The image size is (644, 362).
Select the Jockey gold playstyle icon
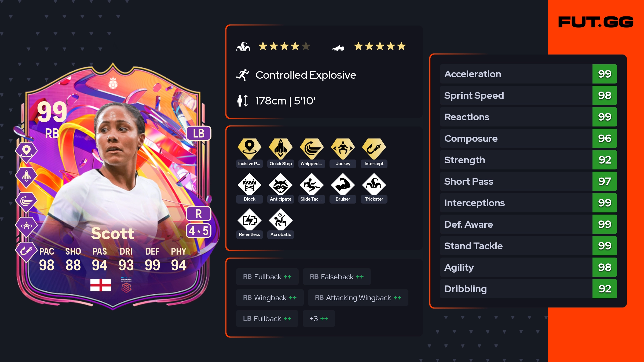(x=343, y=149)
